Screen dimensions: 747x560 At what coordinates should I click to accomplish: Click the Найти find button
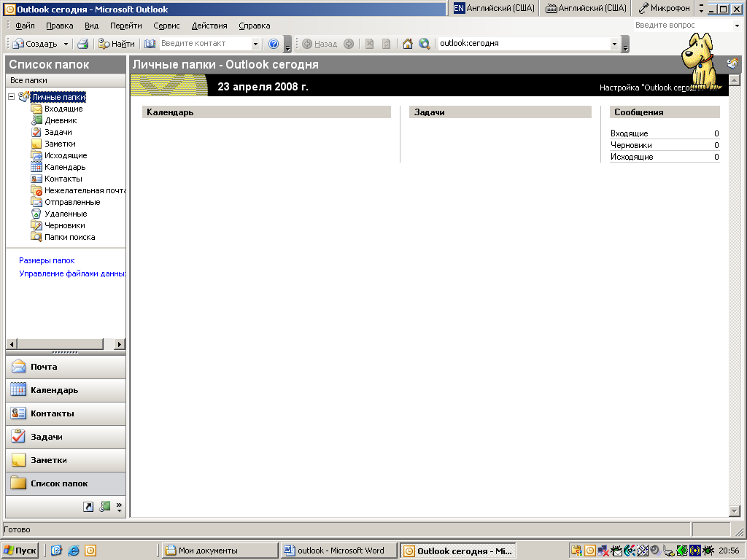click(x=117, y=44)
